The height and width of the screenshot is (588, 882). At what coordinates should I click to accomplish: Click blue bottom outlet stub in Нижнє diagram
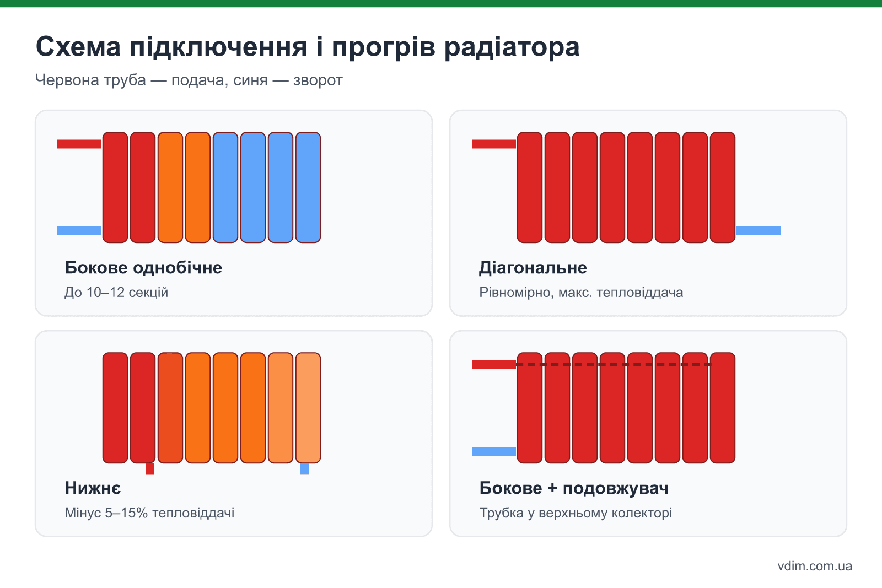tap(304, 468)
